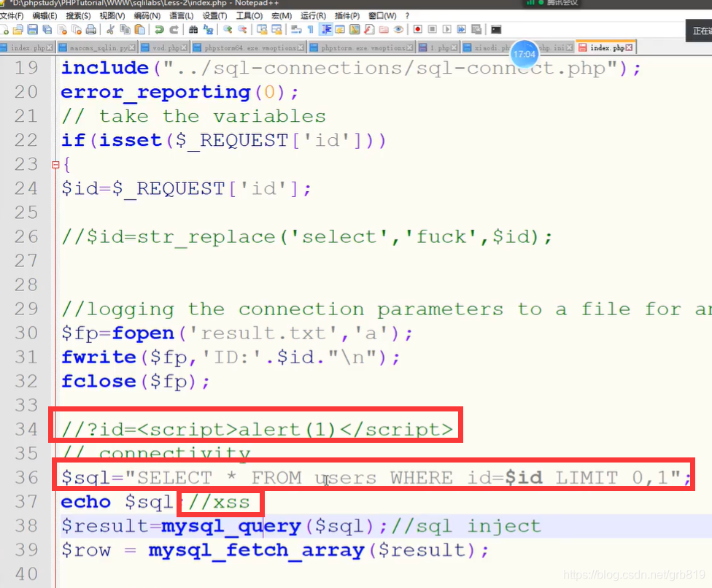Open the 工具(O) menu

pos(249,16)
